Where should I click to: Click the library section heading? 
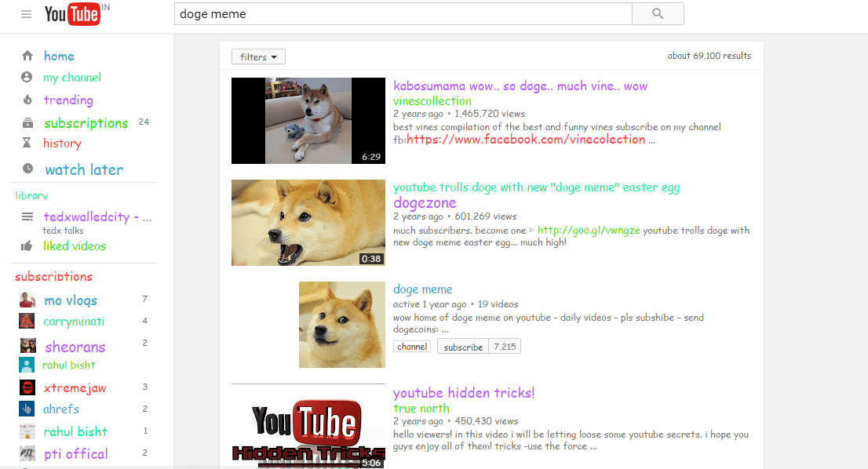coord(31,195)
